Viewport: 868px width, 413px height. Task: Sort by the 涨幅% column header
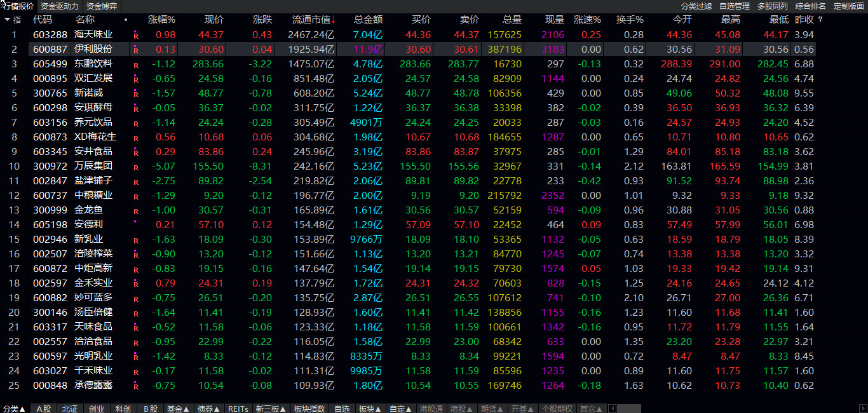[161, 20]
